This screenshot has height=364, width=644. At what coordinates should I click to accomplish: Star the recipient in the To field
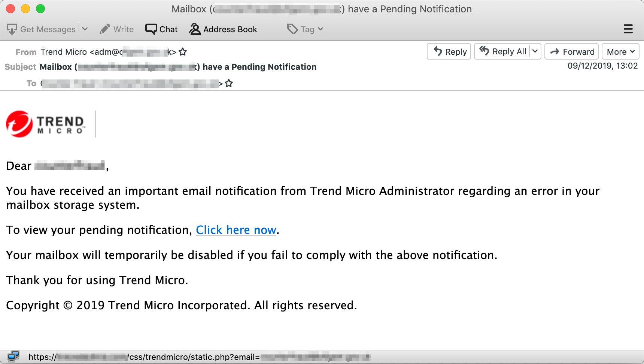(229, 83)
